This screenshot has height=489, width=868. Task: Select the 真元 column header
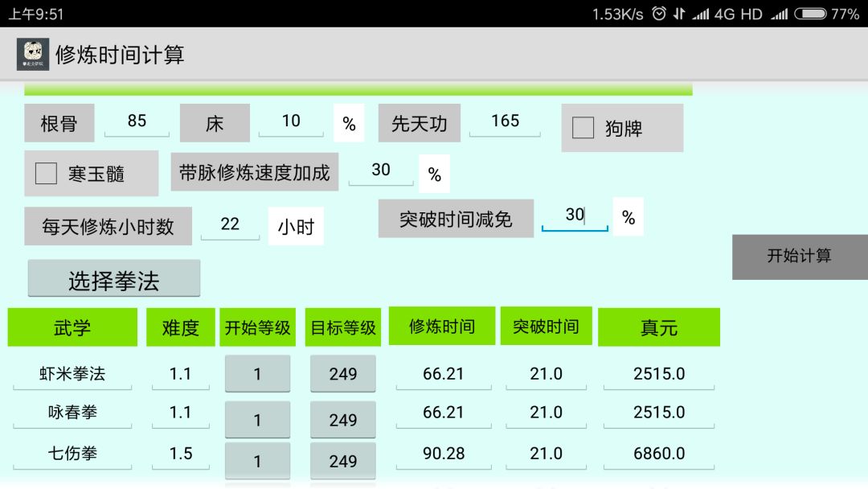[x=659, y=327]
